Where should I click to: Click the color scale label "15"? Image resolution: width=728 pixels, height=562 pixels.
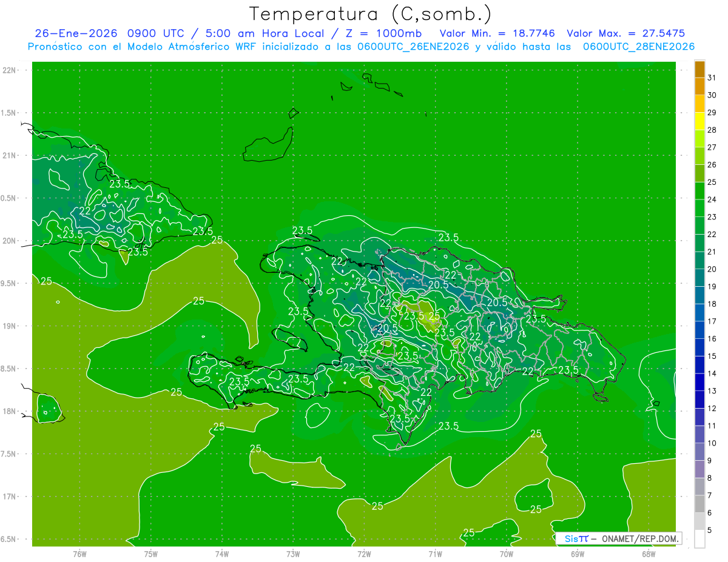click(x=712, y=356)
